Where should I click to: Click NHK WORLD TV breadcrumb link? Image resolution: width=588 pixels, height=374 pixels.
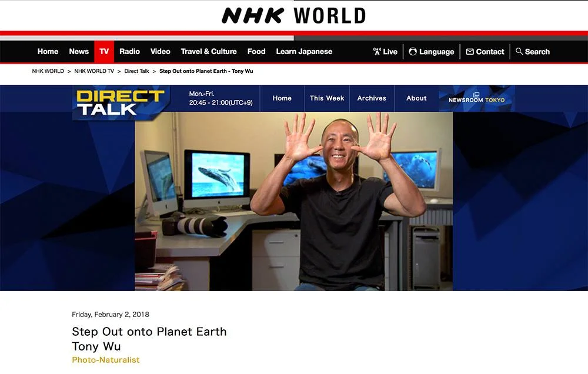coord(94,71)
